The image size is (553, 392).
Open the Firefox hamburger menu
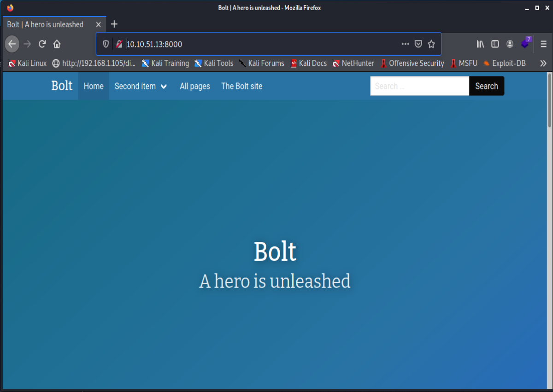coord(543,44)
